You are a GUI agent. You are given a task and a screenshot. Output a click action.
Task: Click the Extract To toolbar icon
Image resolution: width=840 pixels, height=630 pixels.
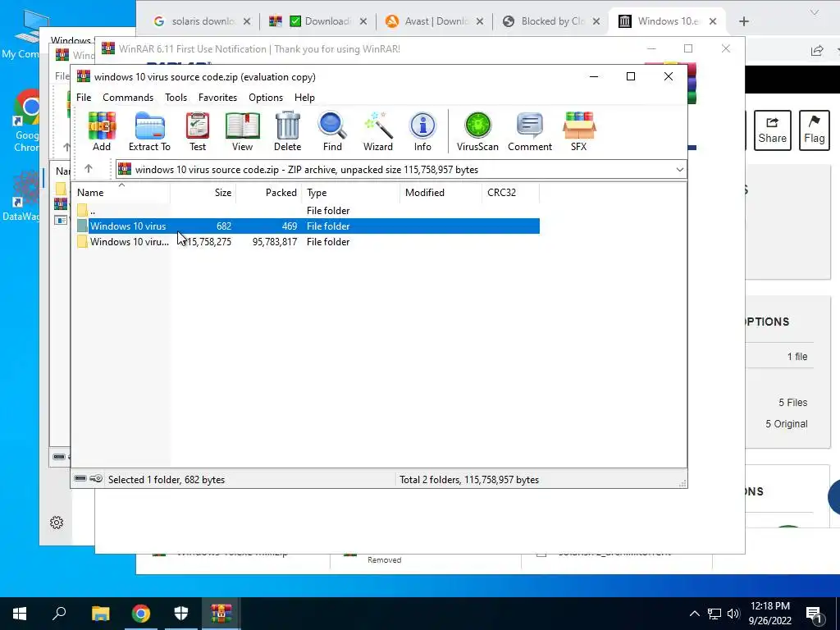click(x=149, y=131)
